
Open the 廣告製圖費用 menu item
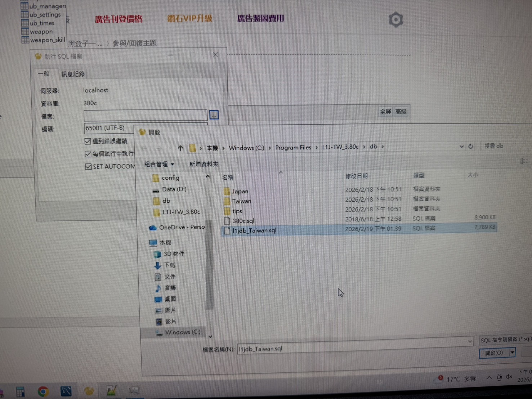260,18
